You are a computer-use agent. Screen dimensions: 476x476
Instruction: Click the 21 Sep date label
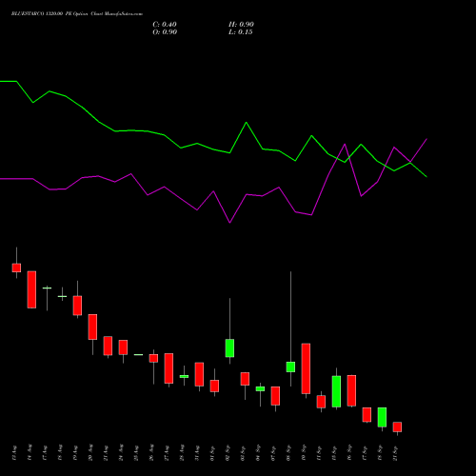tap(395, 453)
